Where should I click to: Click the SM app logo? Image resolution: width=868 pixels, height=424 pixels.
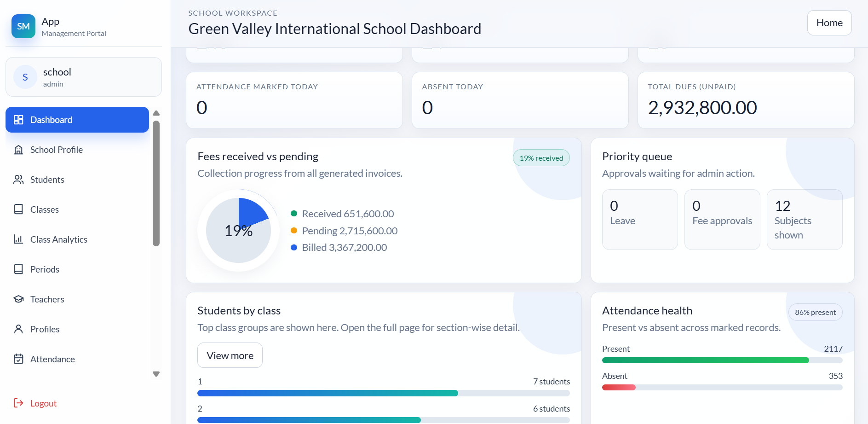click(23, 26)
